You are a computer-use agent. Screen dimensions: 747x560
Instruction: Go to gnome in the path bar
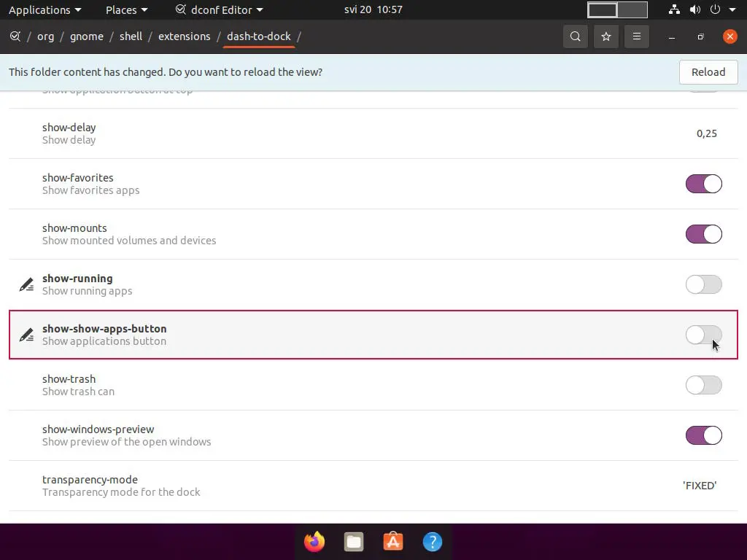click(x=87, y=36)
